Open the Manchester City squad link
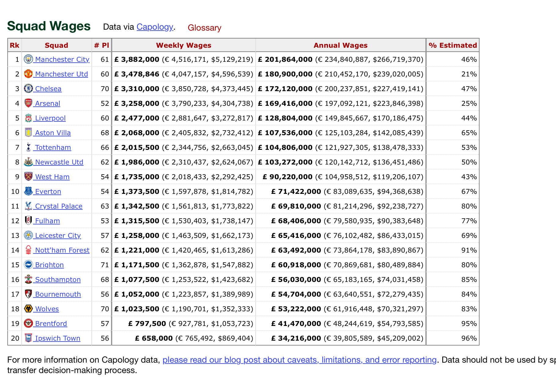The height and width of the screenshot is (392, 556). point(62,59)
